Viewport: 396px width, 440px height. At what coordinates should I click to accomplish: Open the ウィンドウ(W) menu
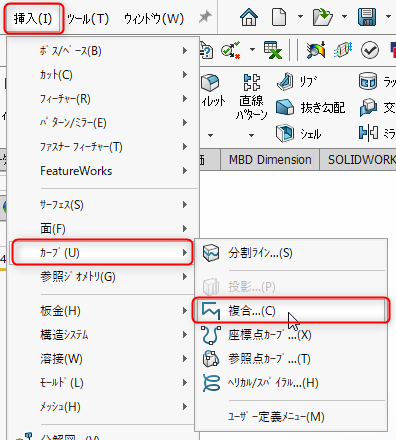154,19
